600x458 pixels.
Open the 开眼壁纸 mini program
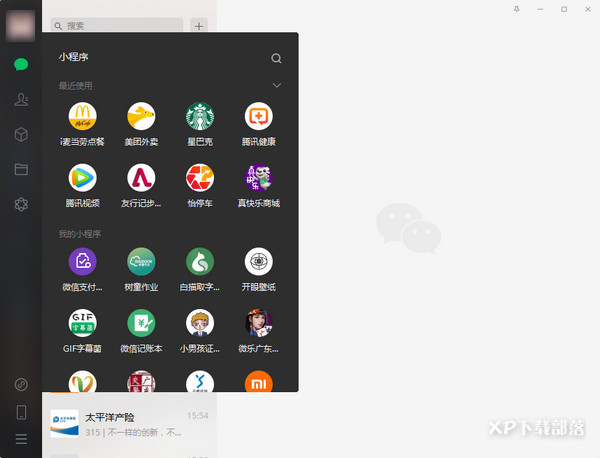(259, 270)
